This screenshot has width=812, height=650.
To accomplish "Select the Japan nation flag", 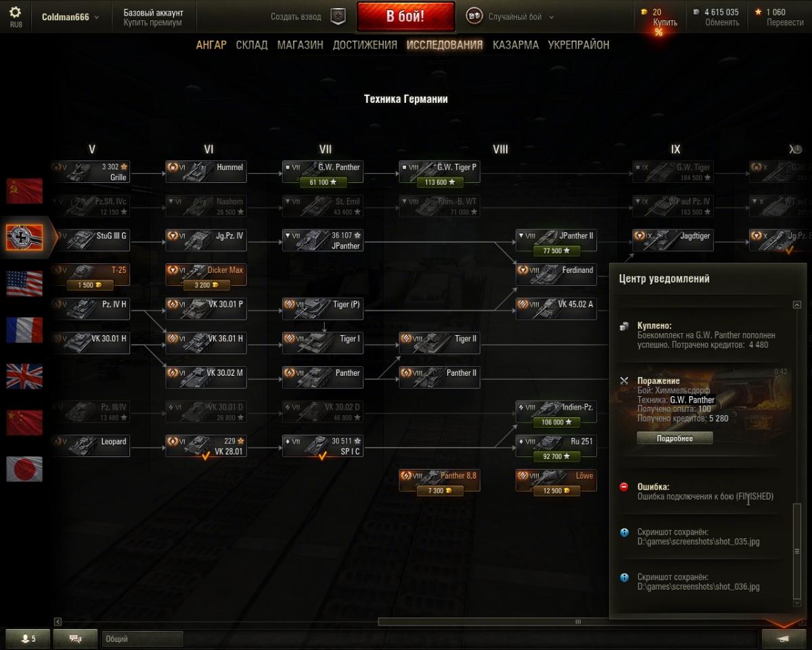I will tap(24, 469).
